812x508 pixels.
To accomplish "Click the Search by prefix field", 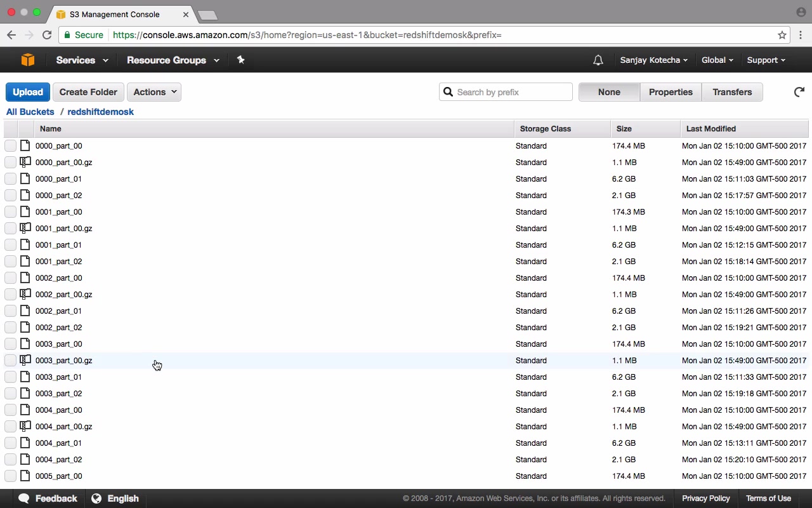I will (506, 92).
